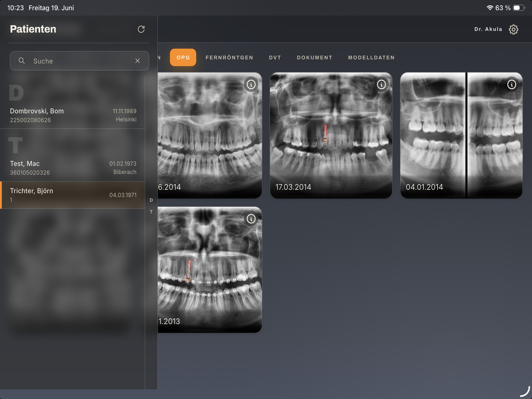This screenshot has width=532, height=399.
Task: Open settings via gear icon
Action: [x=514, y=29]
